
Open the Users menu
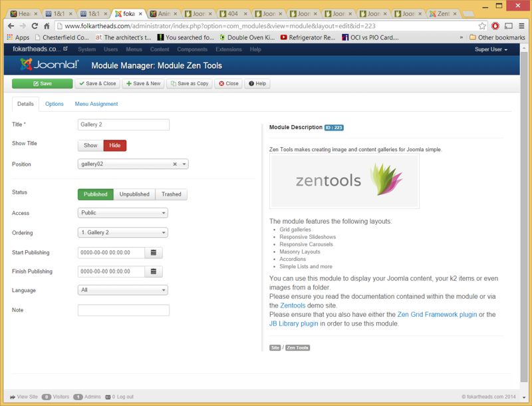click(111, 49)
